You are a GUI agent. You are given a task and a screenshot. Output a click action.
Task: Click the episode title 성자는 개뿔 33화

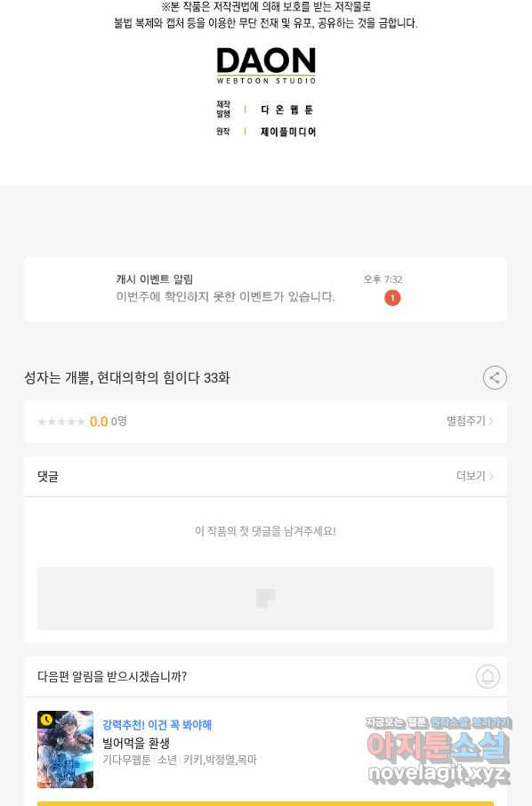click(127, 378)
